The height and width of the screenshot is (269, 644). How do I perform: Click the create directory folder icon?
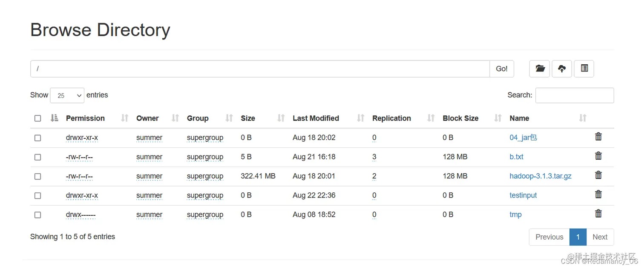[x=540, y=69]
